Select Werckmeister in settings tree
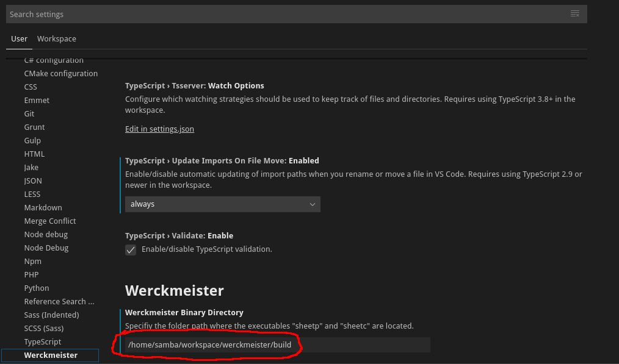The height and width of the screenshot is (364, 619). (x=51, y=355)
